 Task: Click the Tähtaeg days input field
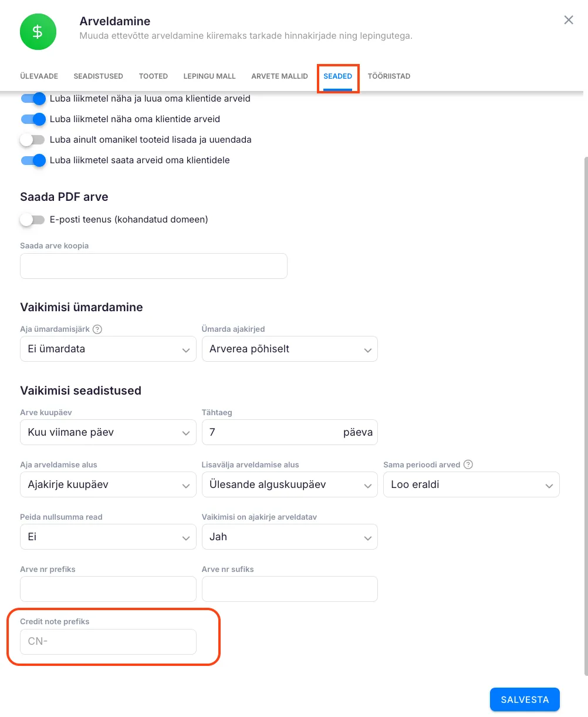(270, 432)
